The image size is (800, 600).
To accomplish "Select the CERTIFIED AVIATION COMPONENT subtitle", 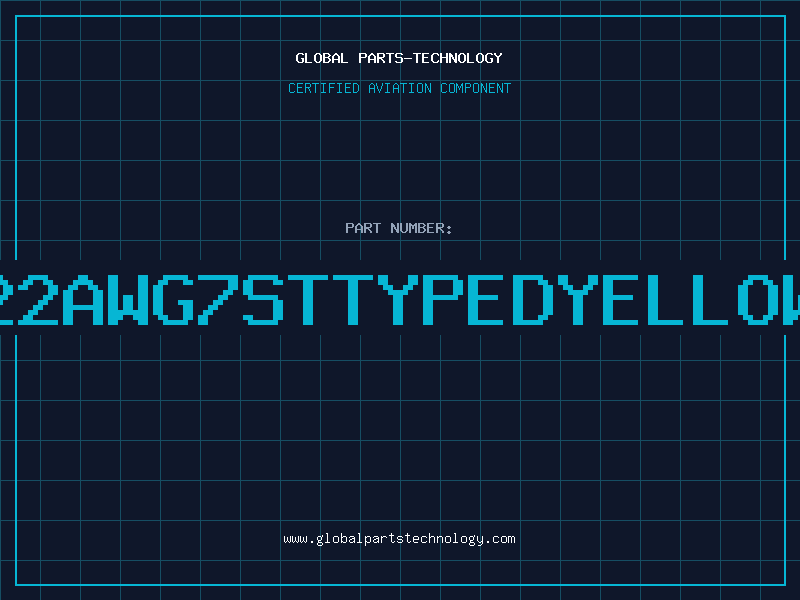I will pyautogui.click(x=399, y=88).
